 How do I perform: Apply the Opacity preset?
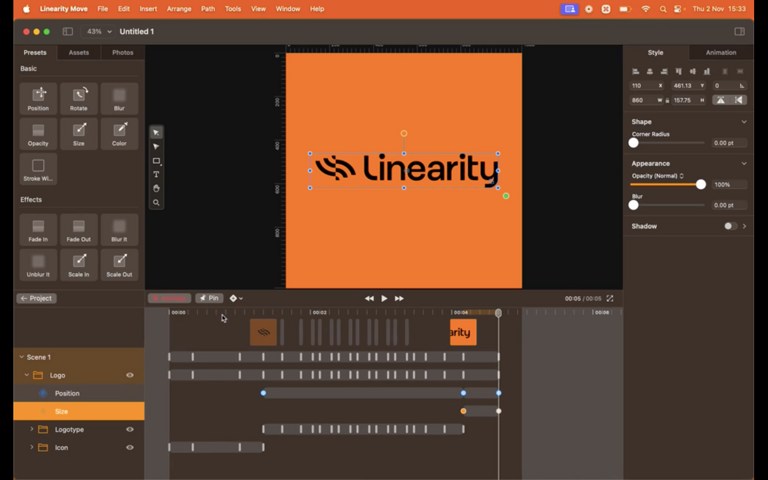[x=38, y=134]
